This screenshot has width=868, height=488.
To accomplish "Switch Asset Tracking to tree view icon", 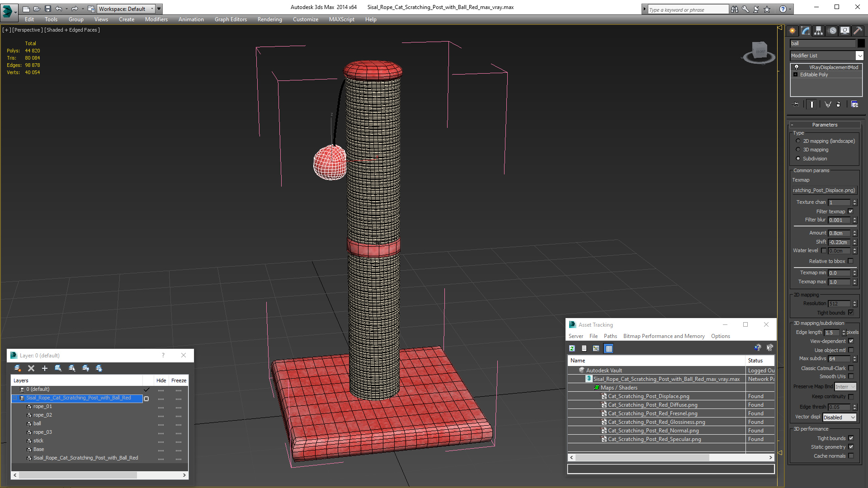I will click(x=596, y=348).
